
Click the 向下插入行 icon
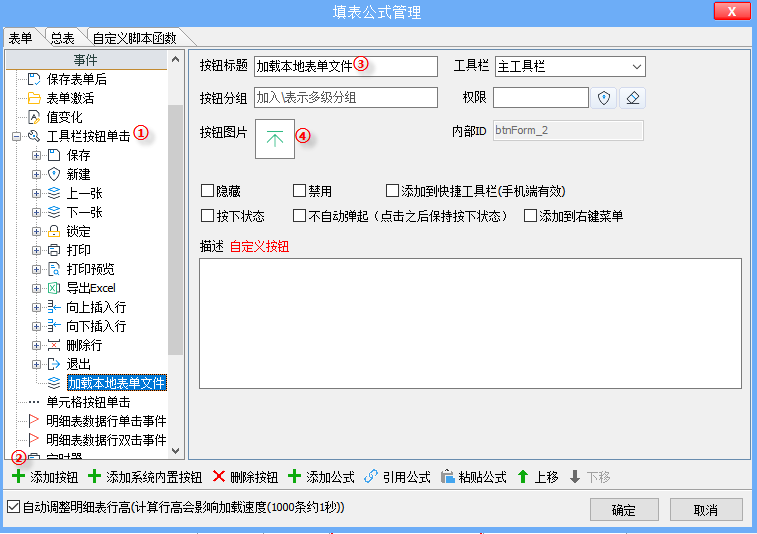tap(54, 326)
